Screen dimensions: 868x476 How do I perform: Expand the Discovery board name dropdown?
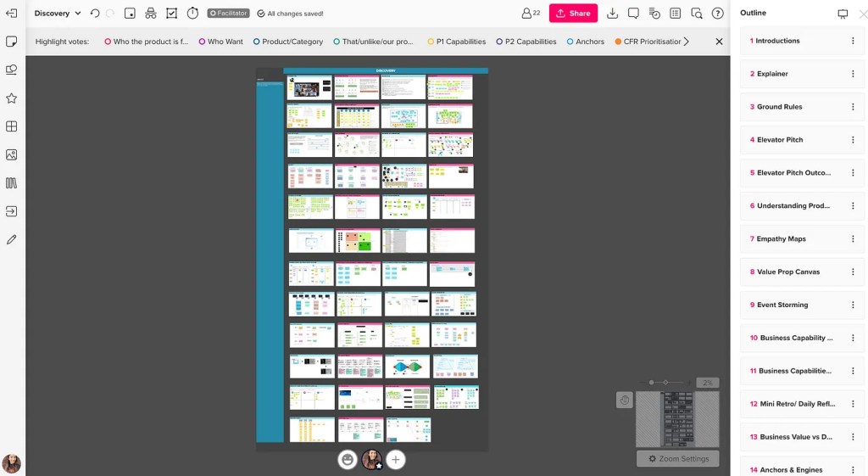[x=78, y=14]
